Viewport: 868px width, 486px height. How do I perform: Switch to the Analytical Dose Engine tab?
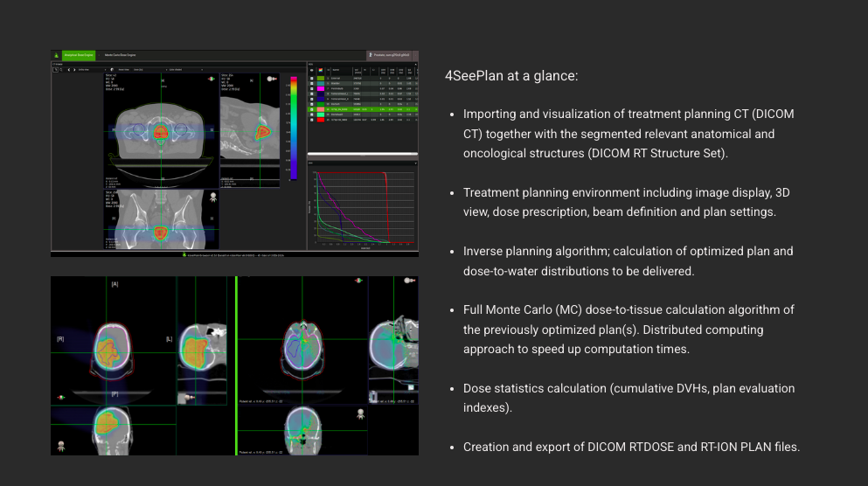pos(79,55)
